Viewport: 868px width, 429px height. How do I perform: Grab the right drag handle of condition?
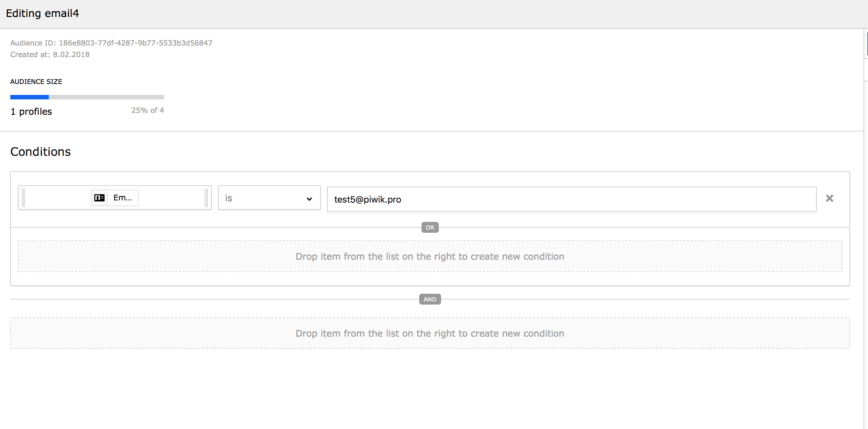click(206, 198)
